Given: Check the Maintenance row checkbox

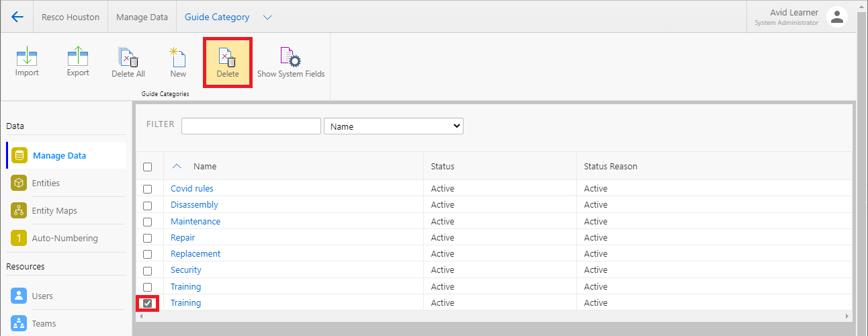Looking at the screenshot, I should (148, 222).
